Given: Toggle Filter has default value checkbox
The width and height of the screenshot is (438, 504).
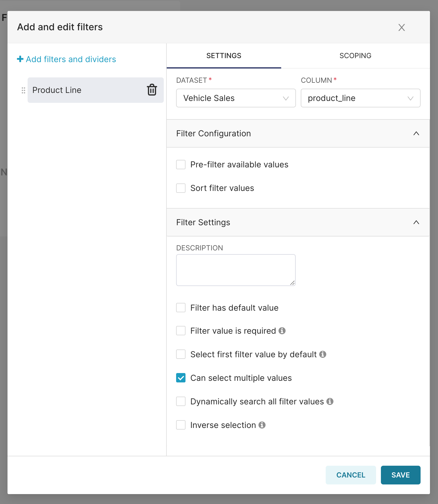Looking at the screenshot, I should click(x=181, y=308).
